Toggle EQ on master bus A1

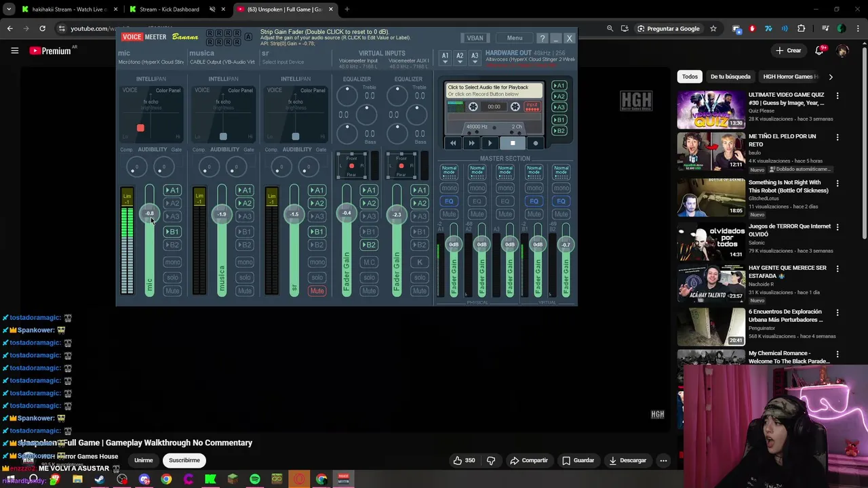(449, 201)
